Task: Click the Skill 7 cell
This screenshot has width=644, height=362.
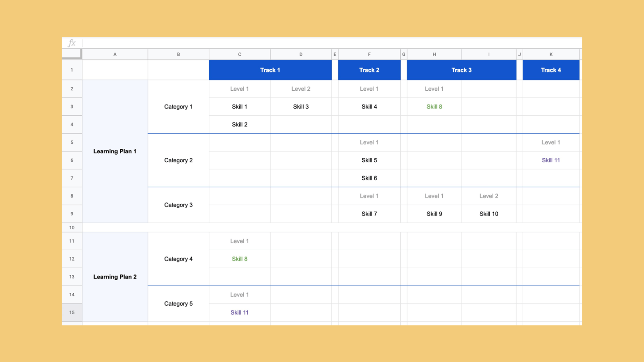Action: 369,214
